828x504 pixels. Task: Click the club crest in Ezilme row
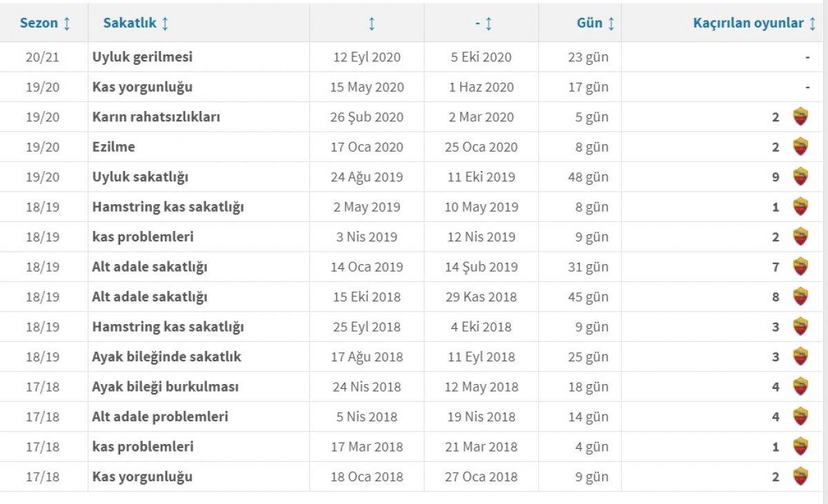point(800,147)
